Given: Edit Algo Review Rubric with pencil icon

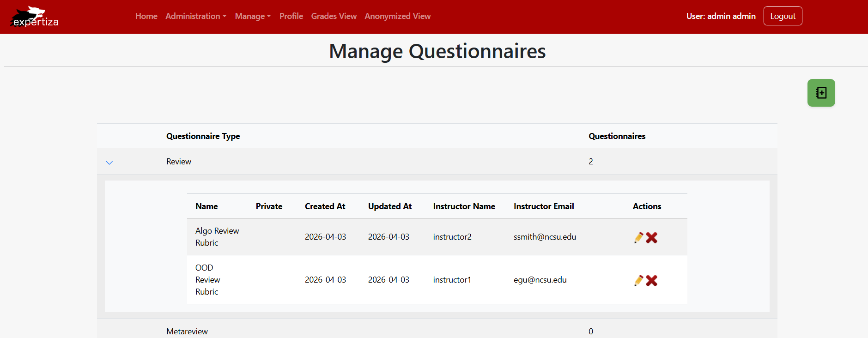Looking at the screenshot, I should pos(639,237).
